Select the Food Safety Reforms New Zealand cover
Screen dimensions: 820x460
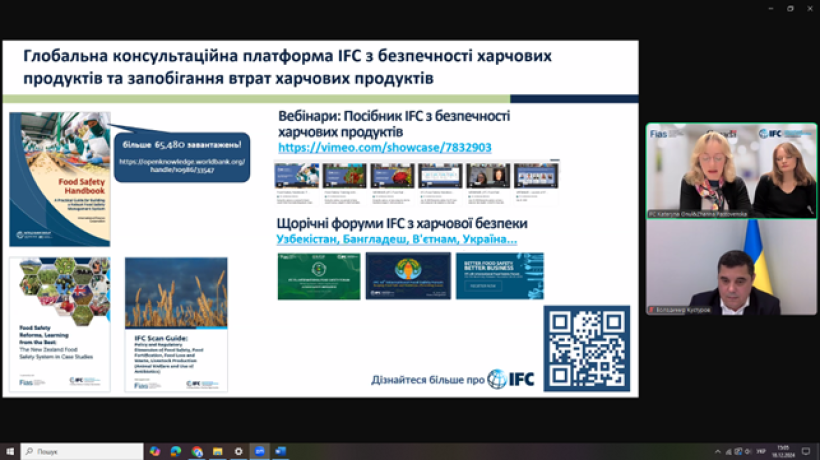click(60, 324)
